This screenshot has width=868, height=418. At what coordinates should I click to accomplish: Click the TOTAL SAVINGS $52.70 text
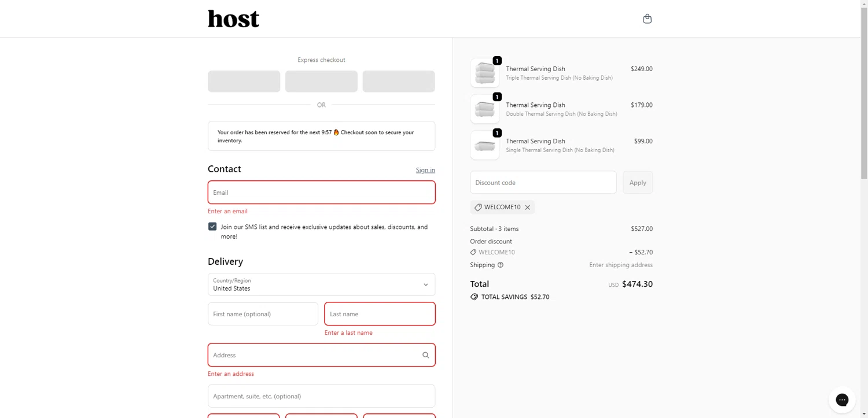[515, 297]
